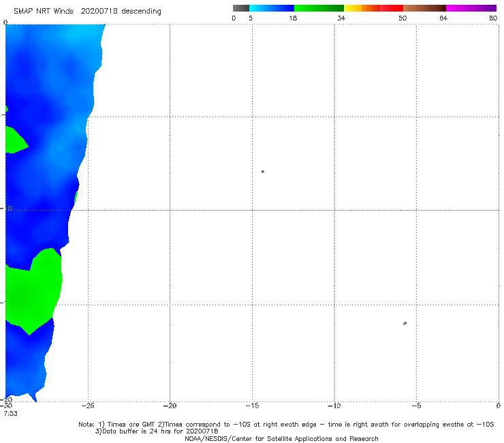Click the '-20' longitude axis label
Screen dimensions: 504x443
170,406
